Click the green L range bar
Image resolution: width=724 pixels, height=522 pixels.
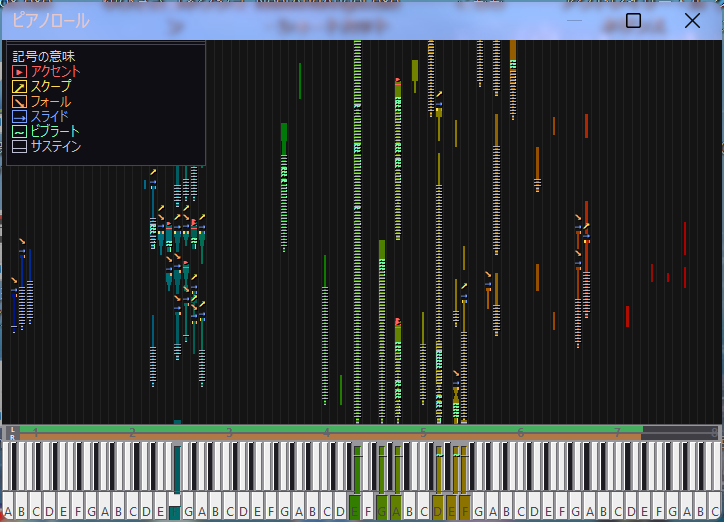click(331, 430)
